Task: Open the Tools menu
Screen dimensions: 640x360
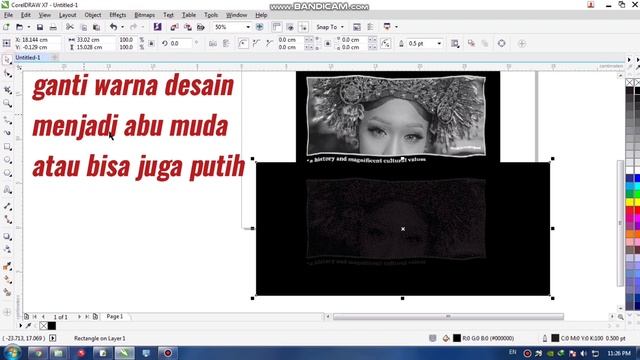Action: coord(211,15)
